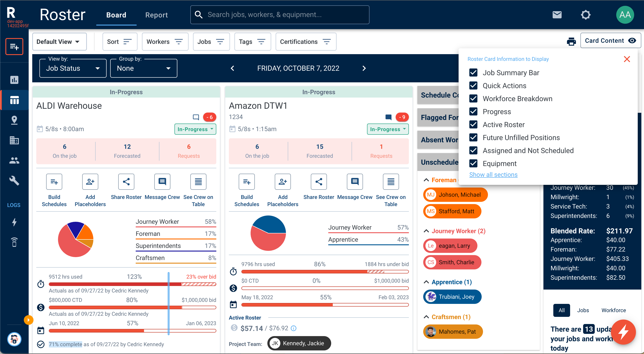644x354 pixels.
Task: Open the remote device sidebar icon
Action: pyautogui.click(x=14, y=242)
